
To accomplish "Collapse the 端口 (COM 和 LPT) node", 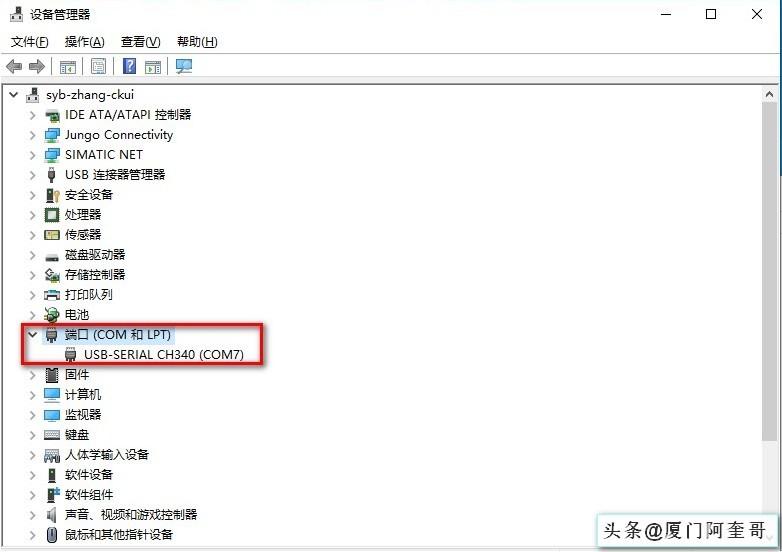I will [x=33, y=335].
